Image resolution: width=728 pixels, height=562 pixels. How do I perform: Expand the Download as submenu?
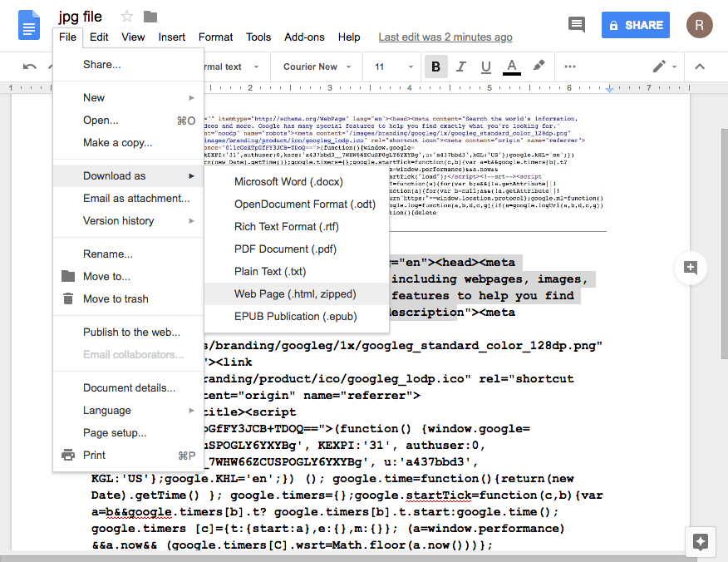pyautogui.click(x=129, y=176)
